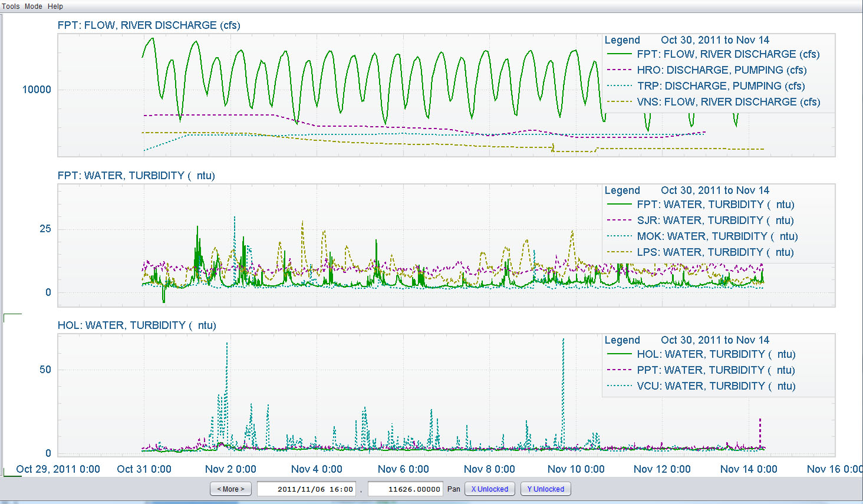Image resolution: width=863 pixels, height=504 pixels.
Task: Select HRO: DISCHARGE, PUMPING legend entry
Action: tap(707, 70)
